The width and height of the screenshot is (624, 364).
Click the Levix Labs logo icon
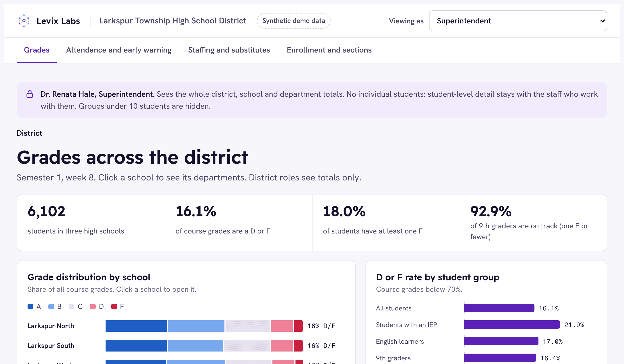point(24,21)
